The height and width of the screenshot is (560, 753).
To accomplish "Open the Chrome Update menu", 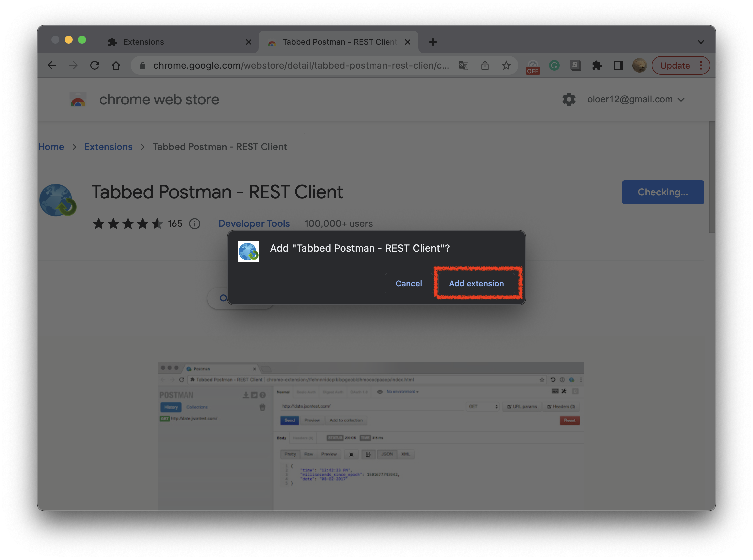I will click(x=680, y=65).
